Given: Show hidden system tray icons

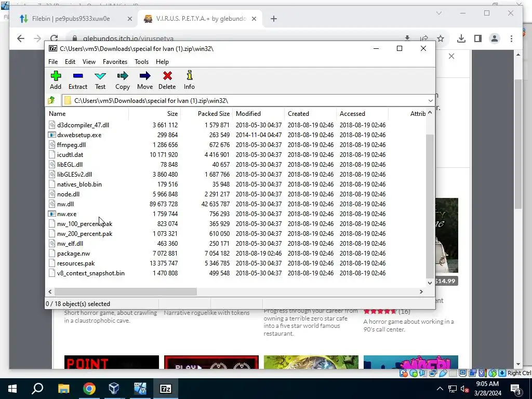Looking at the screenshot, I should (440, 389).
